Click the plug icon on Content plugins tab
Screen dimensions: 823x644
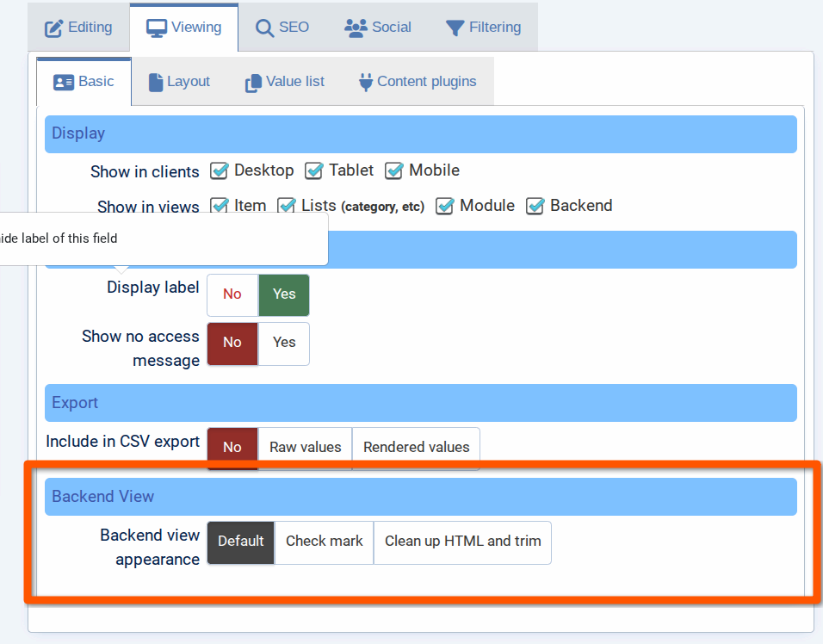(x=365, y=82)
